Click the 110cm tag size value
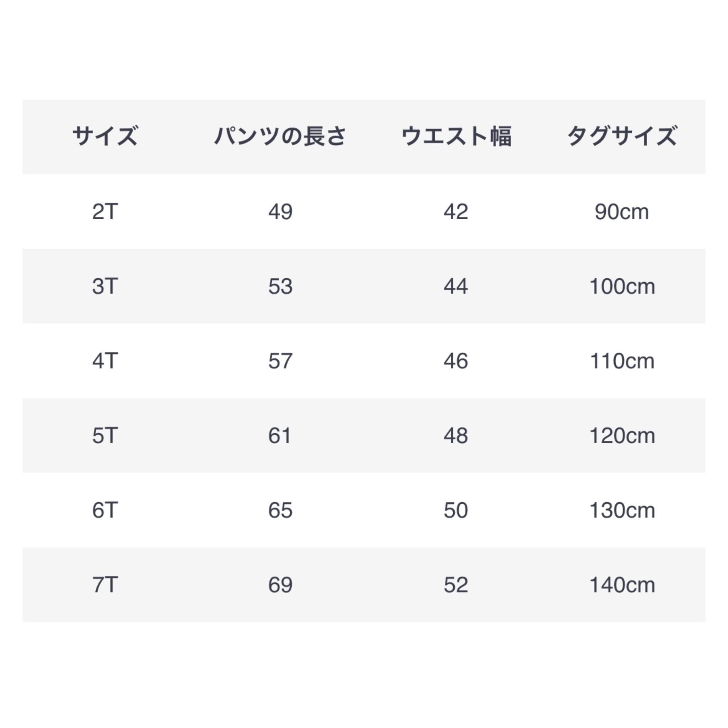 click(622, 360)
